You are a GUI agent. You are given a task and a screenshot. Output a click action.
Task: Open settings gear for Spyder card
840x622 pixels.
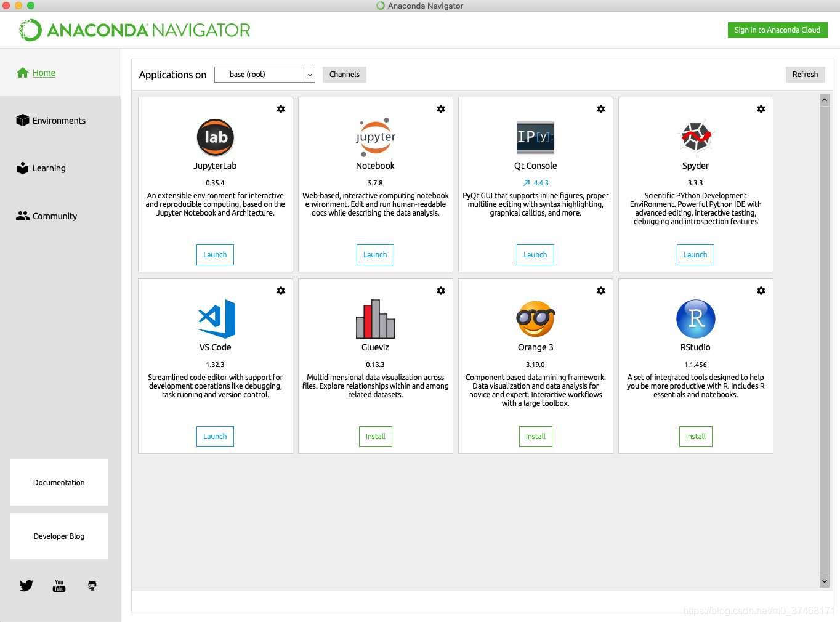point(761,109)
